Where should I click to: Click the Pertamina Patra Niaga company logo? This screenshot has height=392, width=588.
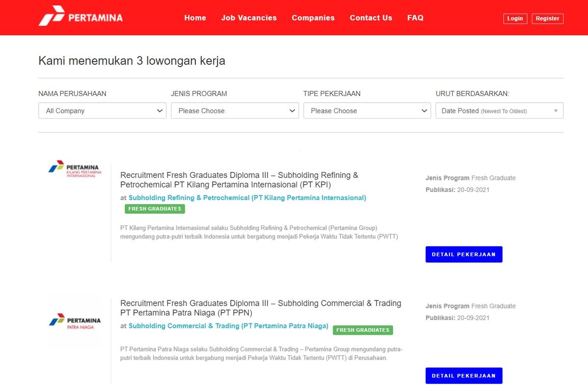point(74,321)
